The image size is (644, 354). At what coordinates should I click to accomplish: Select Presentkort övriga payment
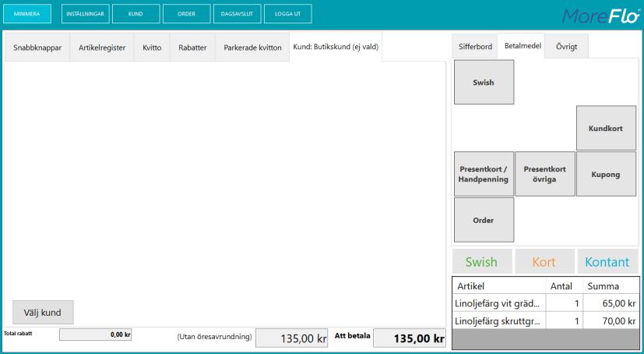coord(545,174)
